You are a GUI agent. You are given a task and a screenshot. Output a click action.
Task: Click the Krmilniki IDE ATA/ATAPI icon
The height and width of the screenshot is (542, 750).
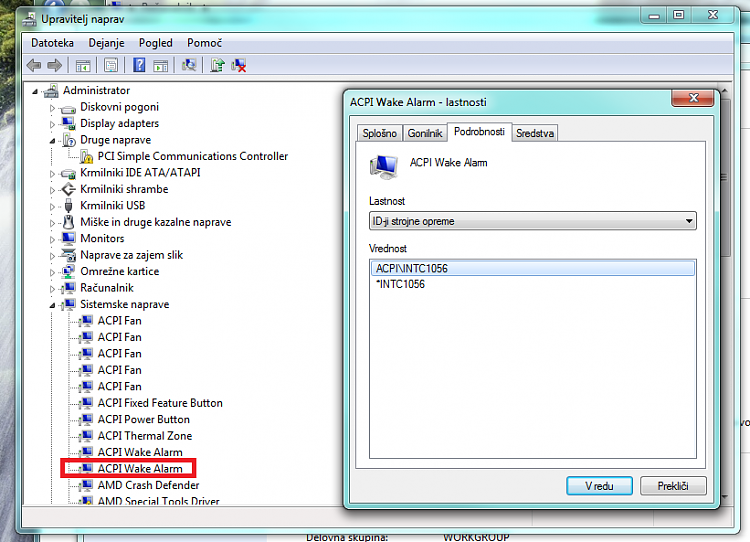pos(68,173)
